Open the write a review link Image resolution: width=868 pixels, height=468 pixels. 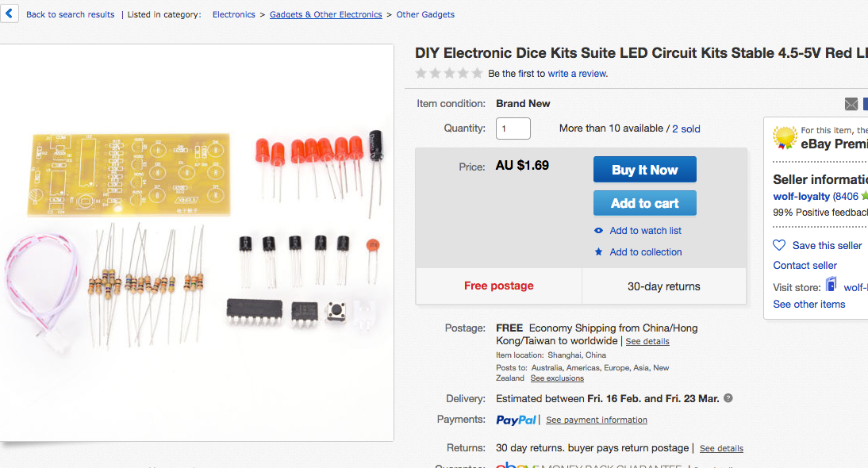[577, 72]
